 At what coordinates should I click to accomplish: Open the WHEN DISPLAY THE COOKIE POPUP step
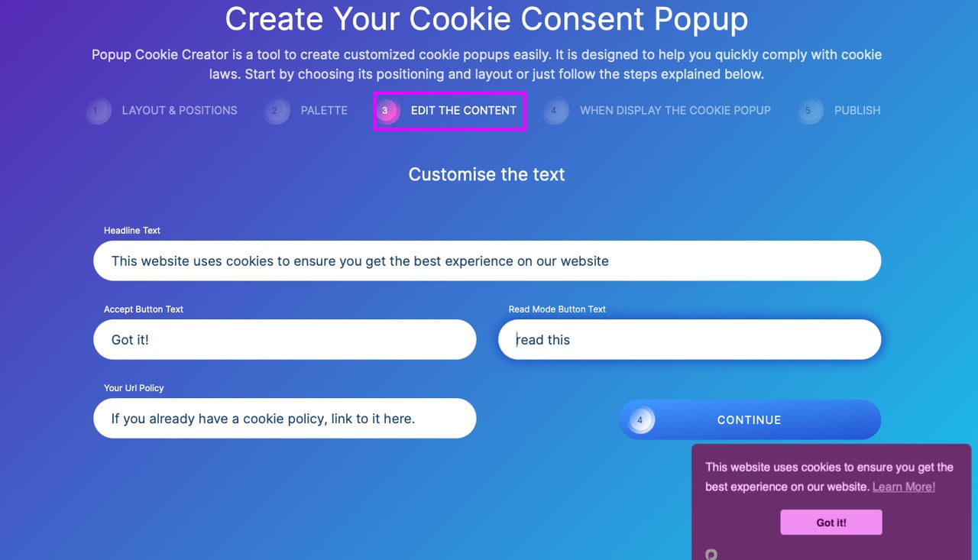[675, 111]
